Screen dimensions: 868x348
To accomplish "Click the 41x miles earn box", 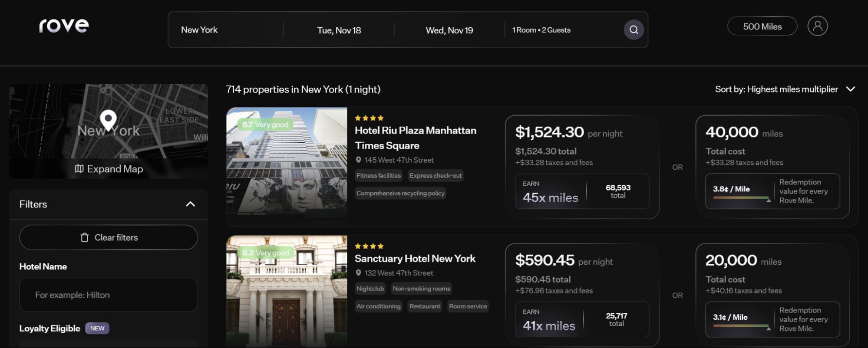I will [582, 319].
